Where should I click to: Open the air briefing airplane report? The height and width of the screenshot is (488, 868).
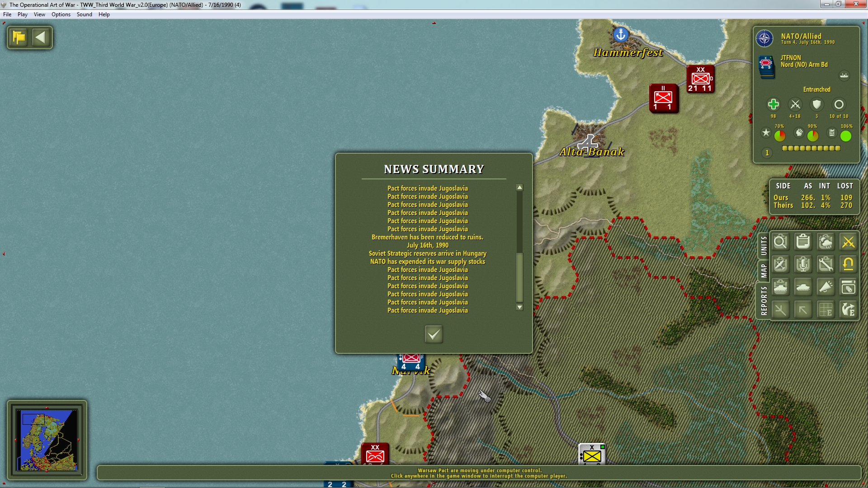click(780, 264)
